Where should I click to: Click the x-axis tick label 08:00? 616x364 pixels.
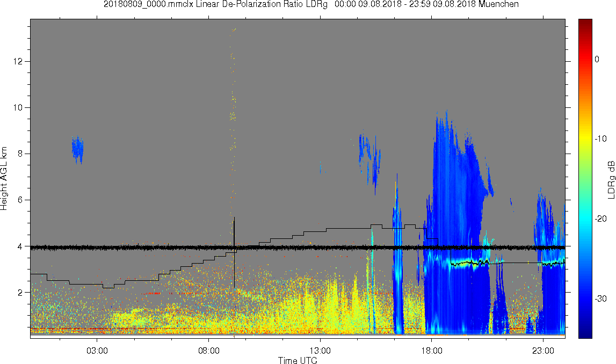(x=208, y=351)
